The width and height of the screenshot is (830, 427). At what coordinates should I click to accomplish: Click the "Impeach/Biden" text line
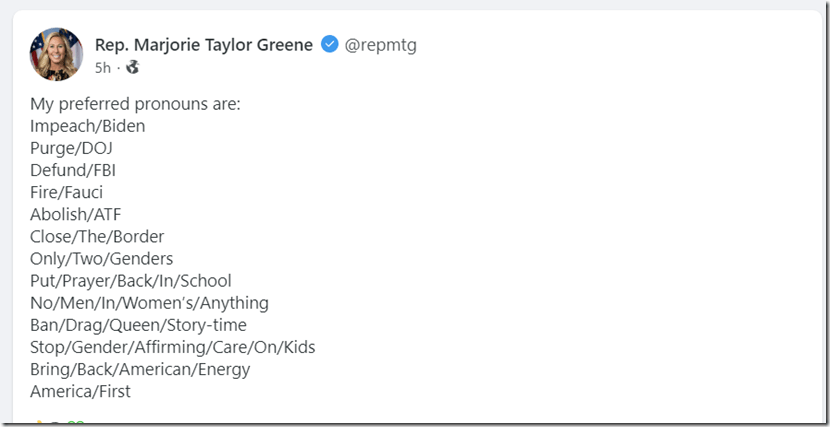(x=87, y=126)
